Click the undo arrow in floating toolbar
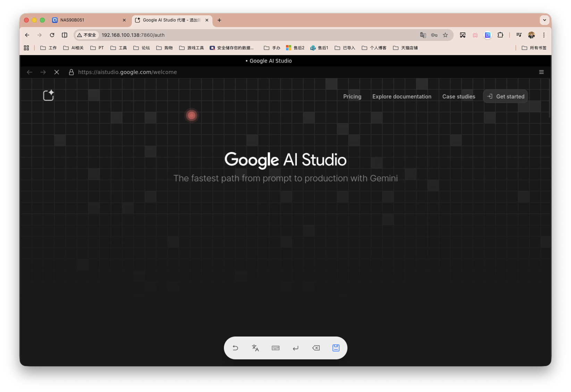This screenshot has height=392, width=571. pyautogui.click(x=235, y=348)
